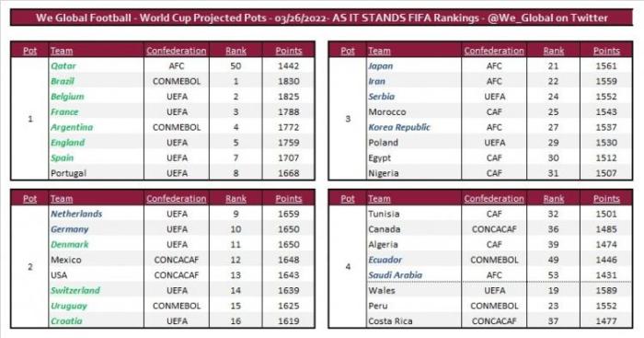Image resolution: width=644 pixels, height=338 pixels.
Task: Click Brazil's 1830 points value
Action: [x=288, y=81]
